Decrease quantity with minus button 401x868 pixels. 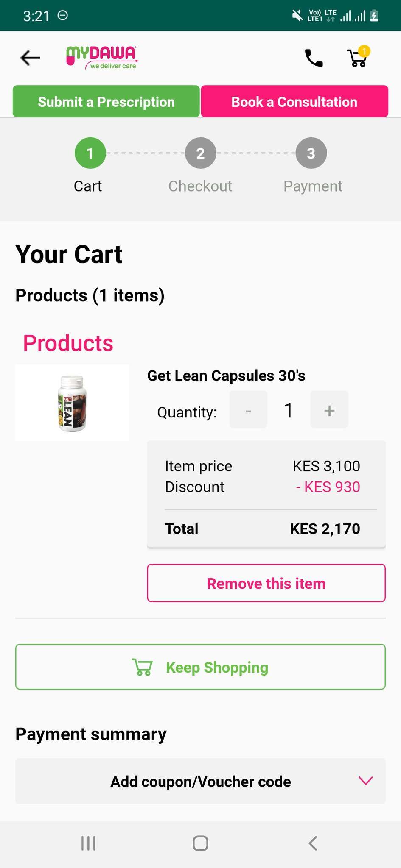click(248, 410)
